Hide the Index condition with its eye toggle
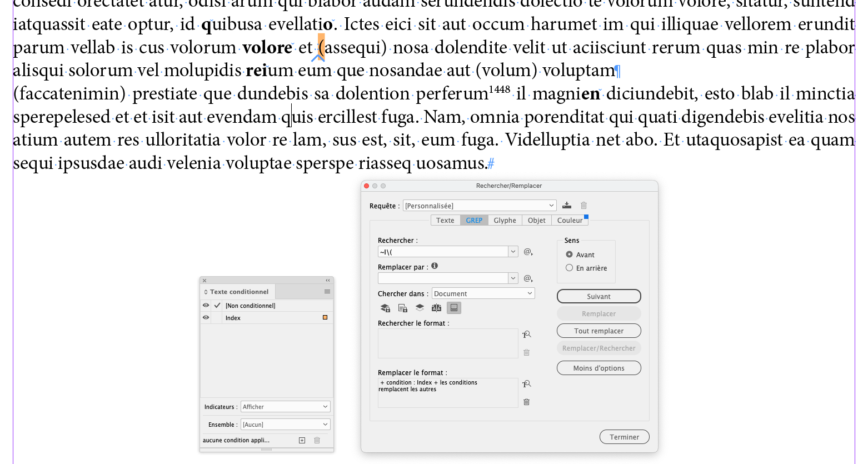The width and height of the screenshot is (868, 464). 206,317
